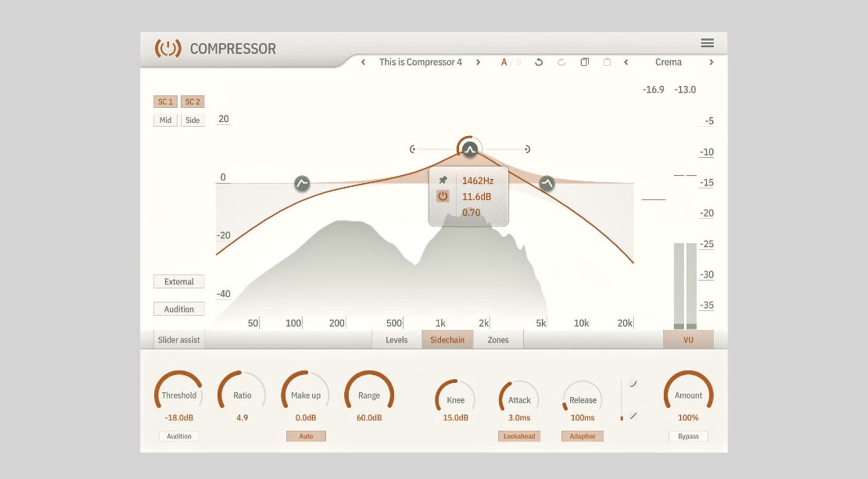Enable External sidechain input
Screen dimensions: 868x479
(x=179, y=281)
